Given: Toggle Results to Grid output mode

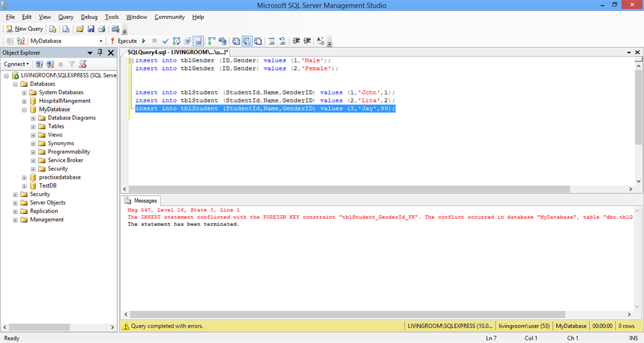Looking at the screenshot, I should [x=248, y=41].
